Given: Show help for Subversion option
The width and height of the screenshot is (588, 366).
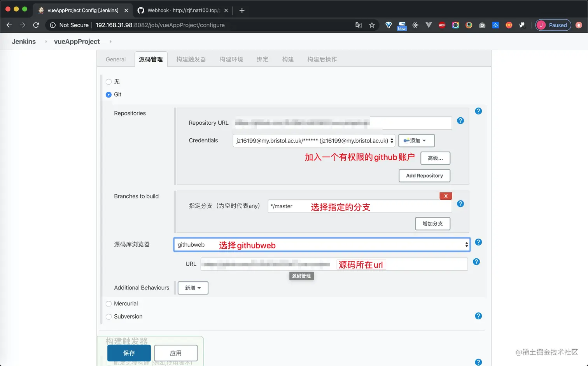Looking at the screenshot, I should (x=478, y=316).
